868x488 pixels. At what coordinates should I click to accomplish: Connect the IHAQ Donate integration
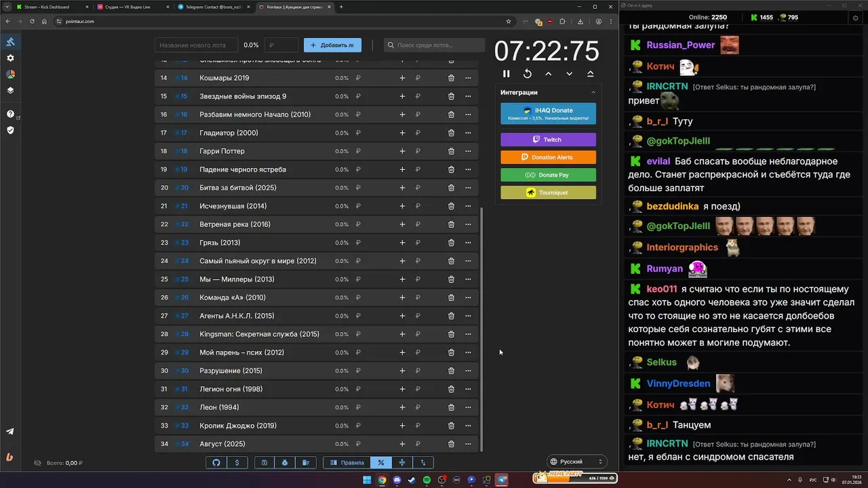(548, 114)
